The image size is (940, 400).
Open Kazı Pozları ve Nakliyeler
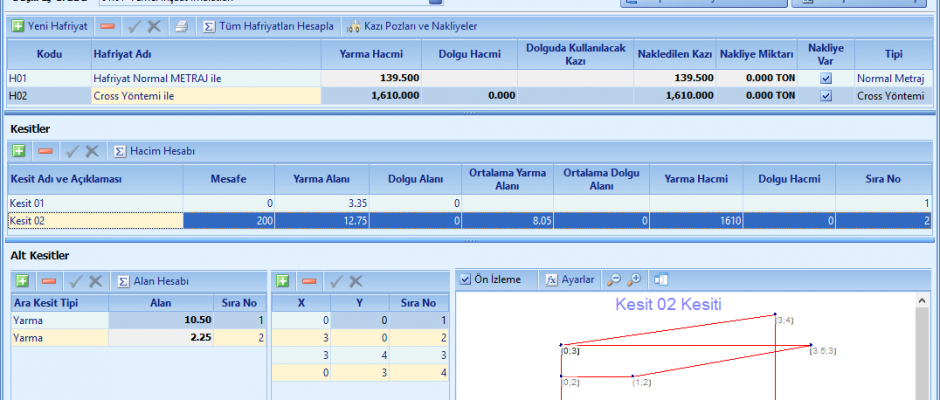click(x=411, y=26)
